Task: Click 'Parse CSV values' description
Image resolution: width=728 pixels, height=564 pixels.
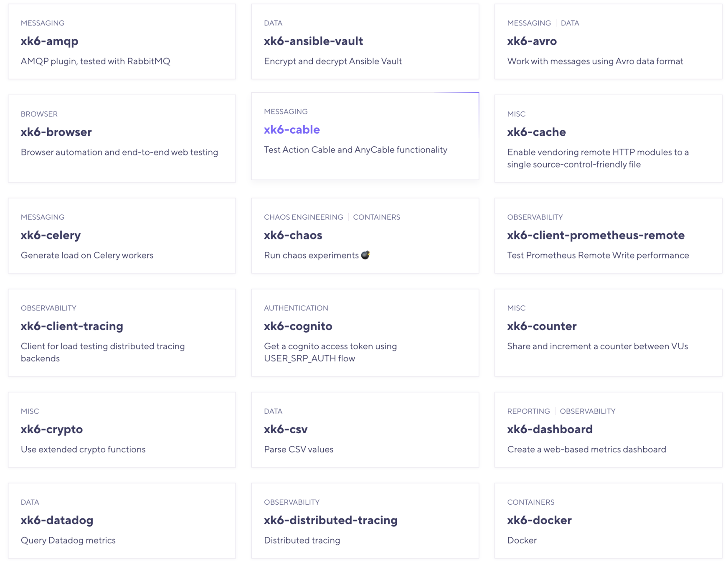Action: pos(299,450)
